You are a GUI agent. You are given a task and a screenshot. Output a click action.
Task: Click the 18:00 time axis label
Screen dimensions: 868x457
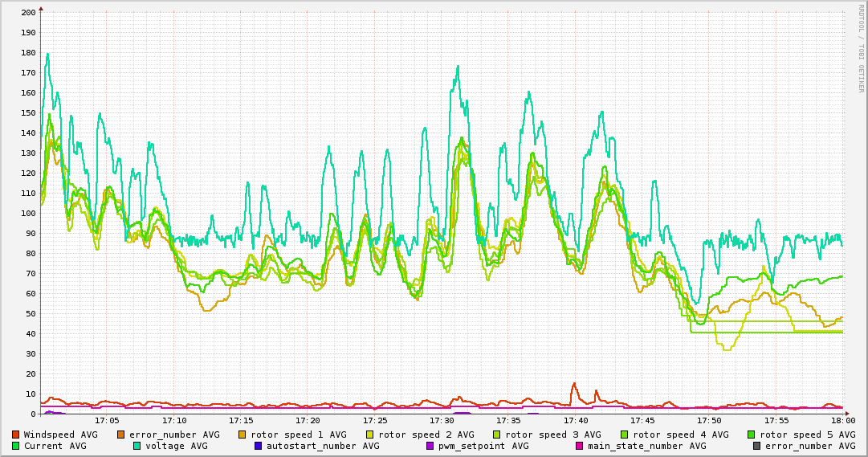[x=842, y=420]
